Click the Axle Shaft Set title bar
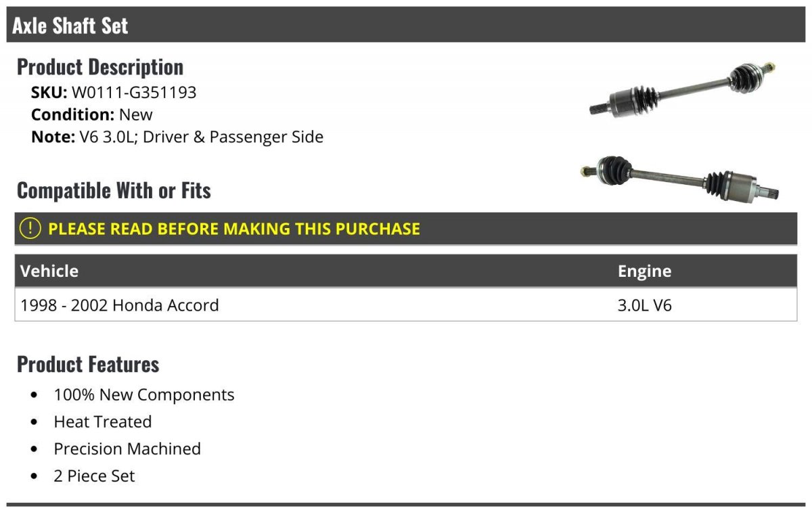 pos(70,26)
